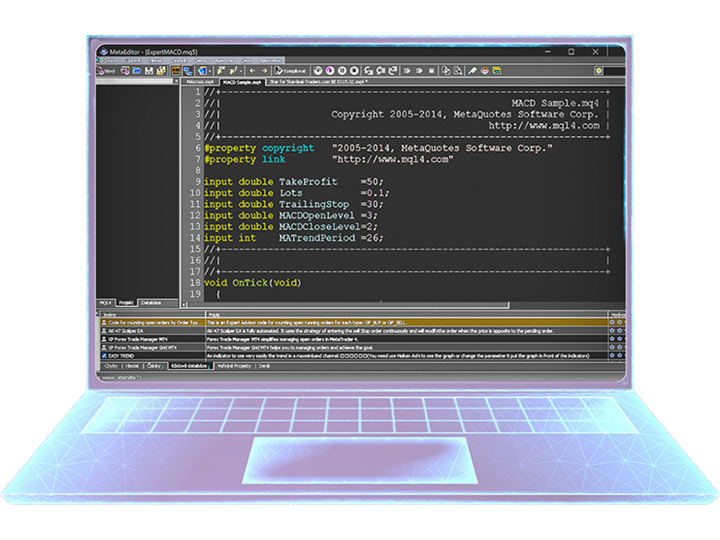Click the step over icon
The height and width of the screenshot is (540, 720).
pos(381,71)
